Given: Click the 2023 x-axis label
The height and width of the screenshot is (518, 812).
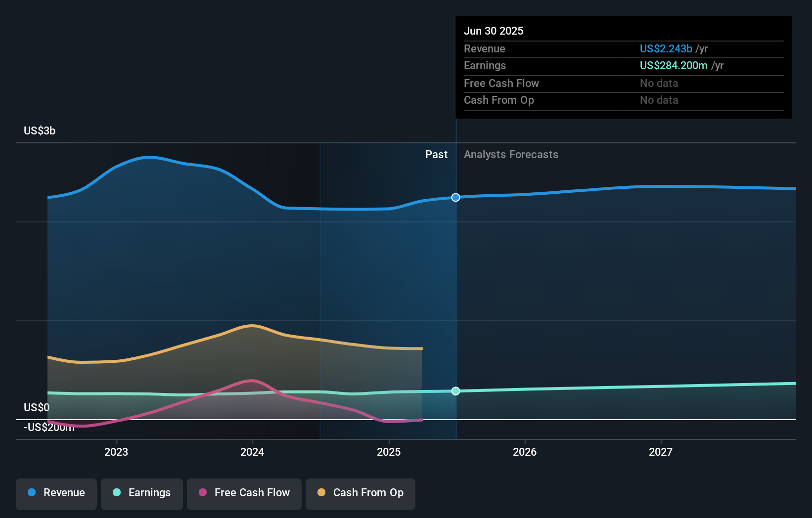Looking at the screenshot, I should pyautogui.click(x=116, y=452).
